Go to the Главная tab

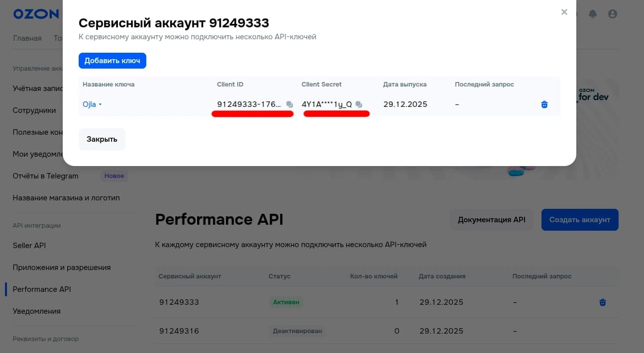(27, 38)
